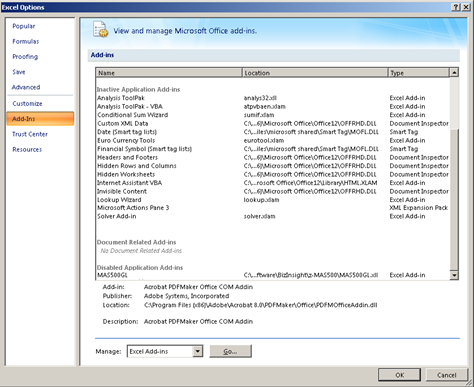Click the XML Expansion Pack type cell

419,208
